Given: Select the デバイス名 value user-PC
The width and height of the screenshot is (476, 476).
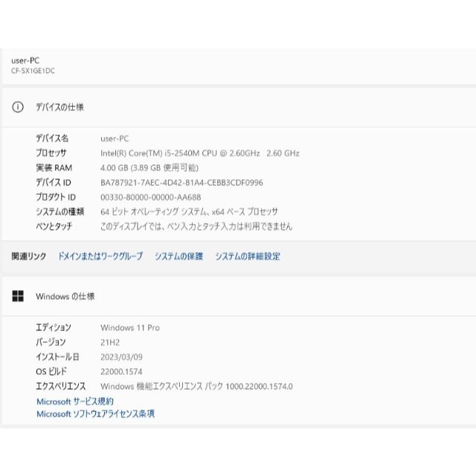Looking at the screenshot, I should [115, 139].
